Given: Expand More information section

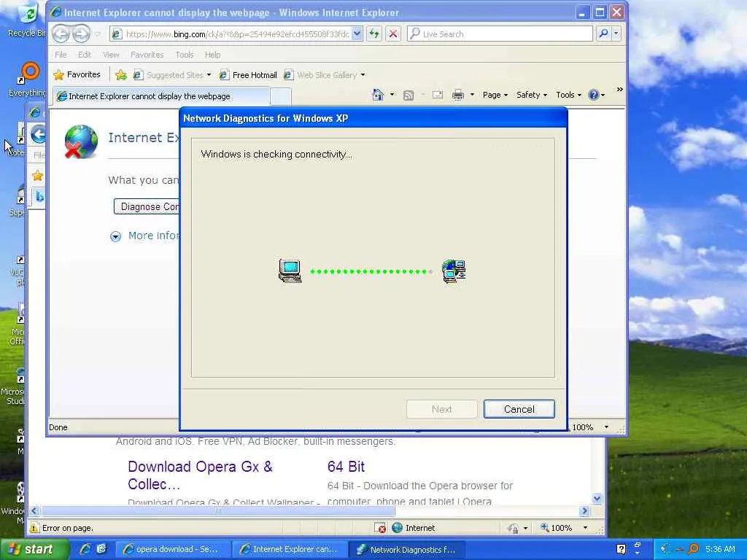Looking at the screenshot, I should tap(145, 236).
